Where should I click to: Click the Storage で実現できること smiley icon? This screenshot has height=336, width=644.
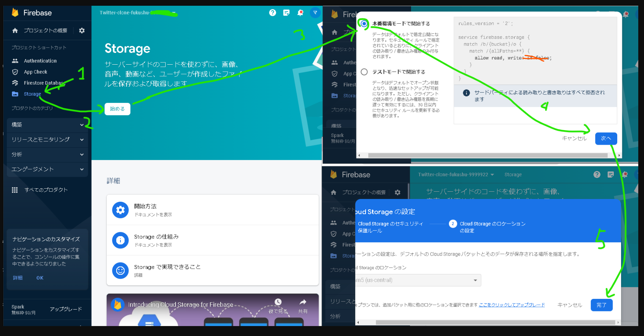[x=120, y=271]
